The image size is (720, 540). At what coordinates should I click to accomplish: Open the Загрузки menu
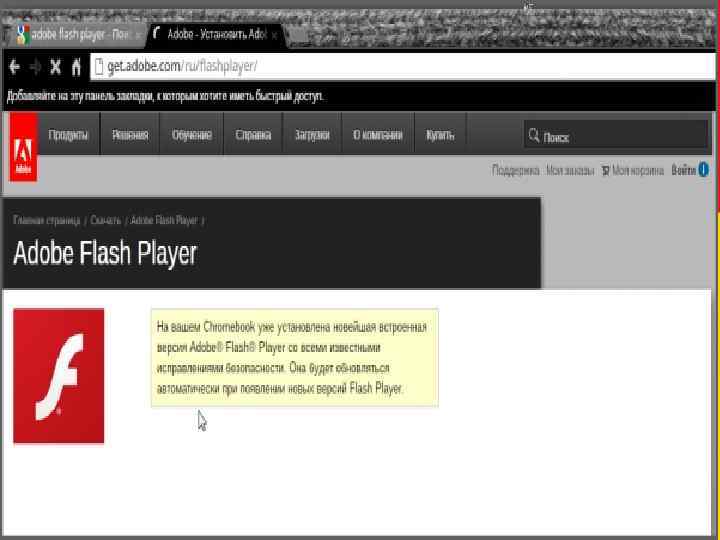(312, 135)
